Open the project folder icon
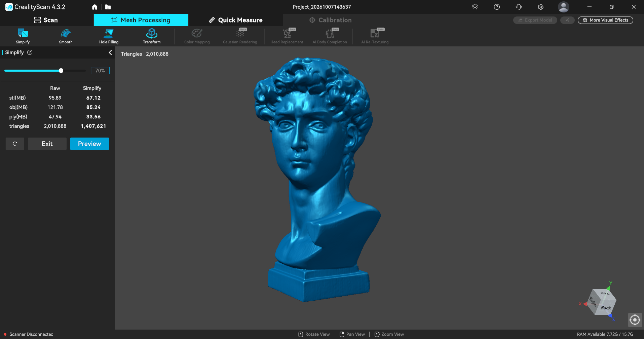Image resolution: width=644 pixels, height=339 pixels. 108,7
